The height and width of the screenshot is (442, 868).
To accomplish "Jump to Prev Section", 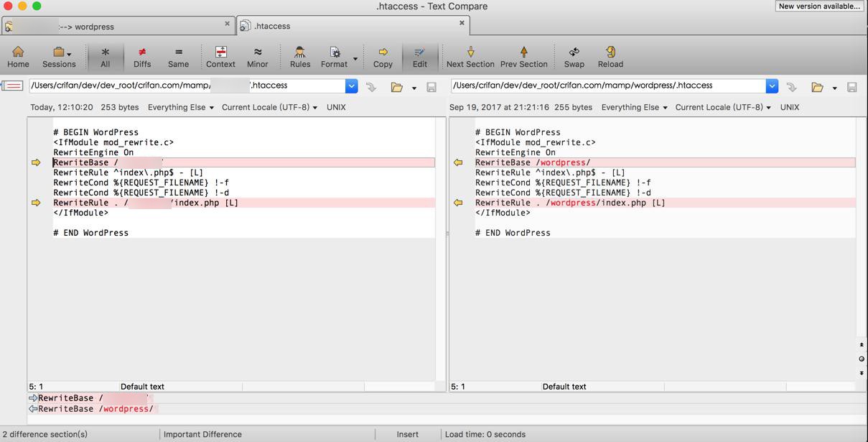I will pos(523,57).
